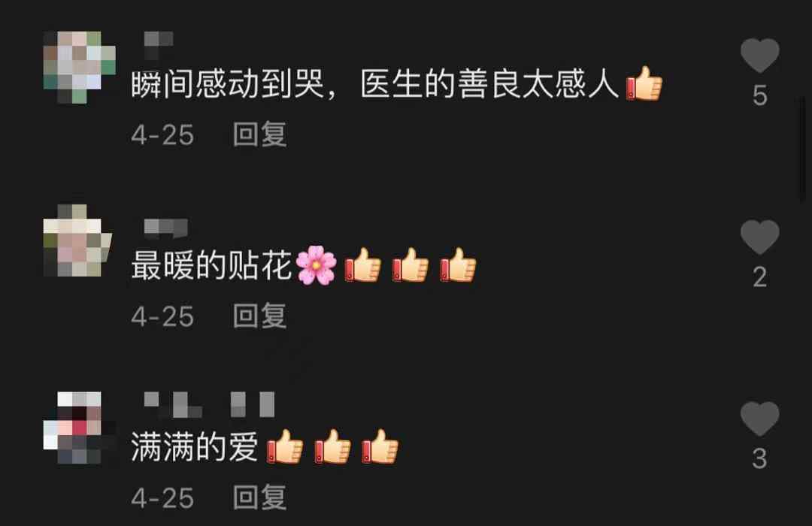Select the comment text 瞬间感动到哭，医生的善良太感人
Screen dimensions: 812x526
coord(375,84)
